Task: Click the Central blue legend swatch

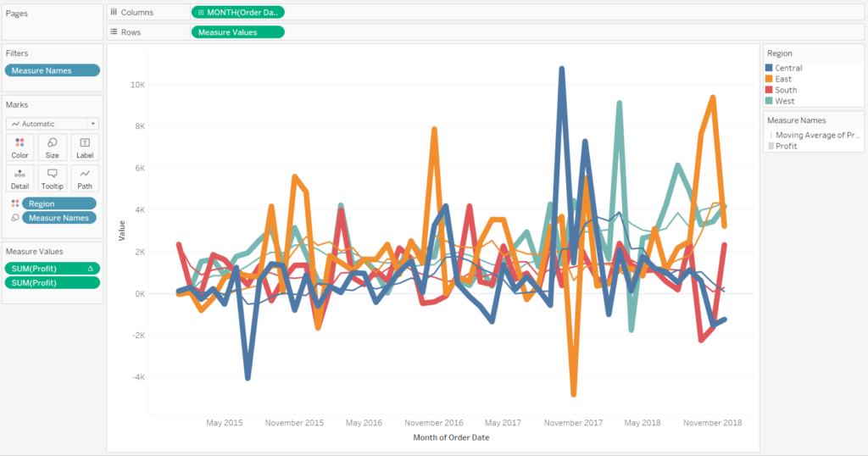Action: [769, 68]
